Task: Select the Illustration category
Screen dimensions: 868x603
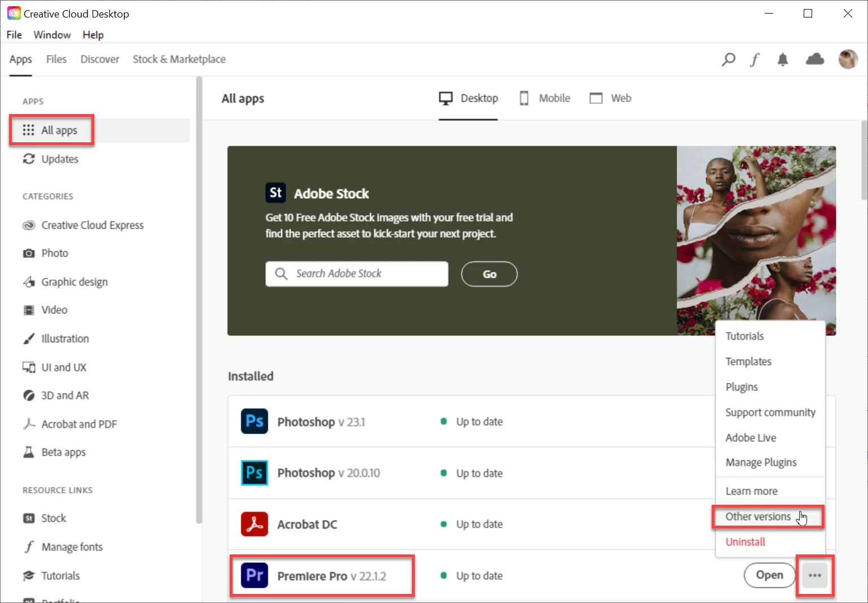Action: (x=55, y=339)
